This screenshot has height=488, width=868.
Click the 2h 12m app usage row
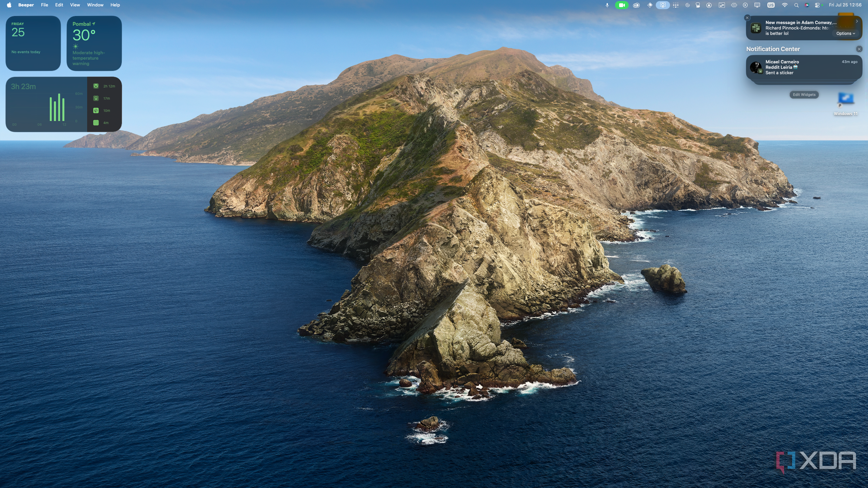104,86
